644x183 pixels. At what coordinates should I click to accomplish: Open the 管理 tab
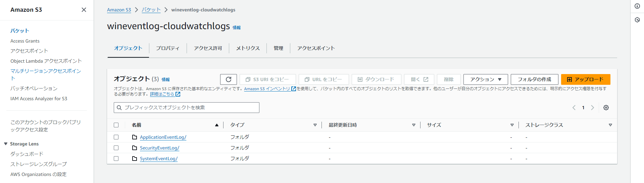point(279,48)
